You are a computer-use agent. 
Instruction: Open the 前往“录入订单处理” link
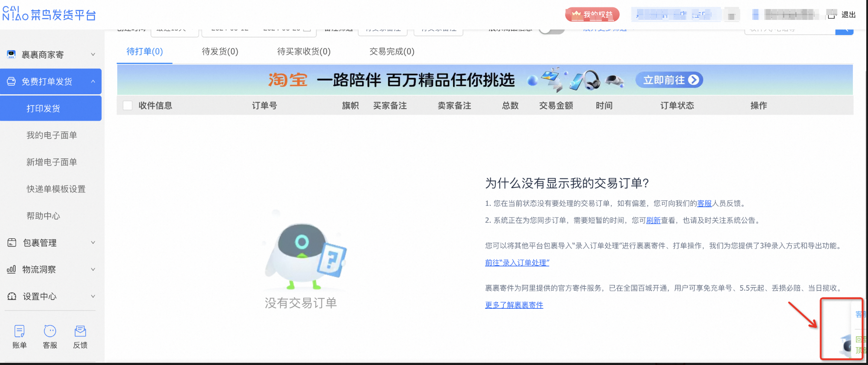pos(517,263)
